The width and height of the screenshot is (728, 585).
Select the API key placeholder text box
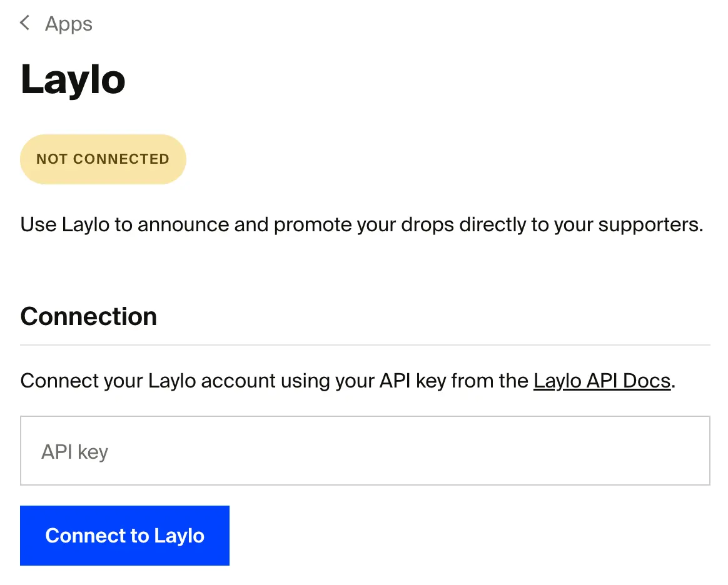pyautogui.click(x=365, y=450)
